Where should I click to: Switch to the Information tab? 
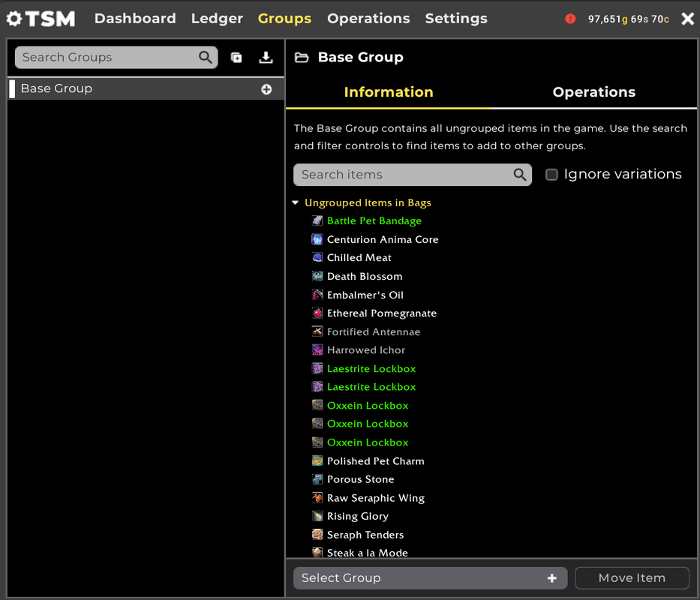(x=389, y=92)
